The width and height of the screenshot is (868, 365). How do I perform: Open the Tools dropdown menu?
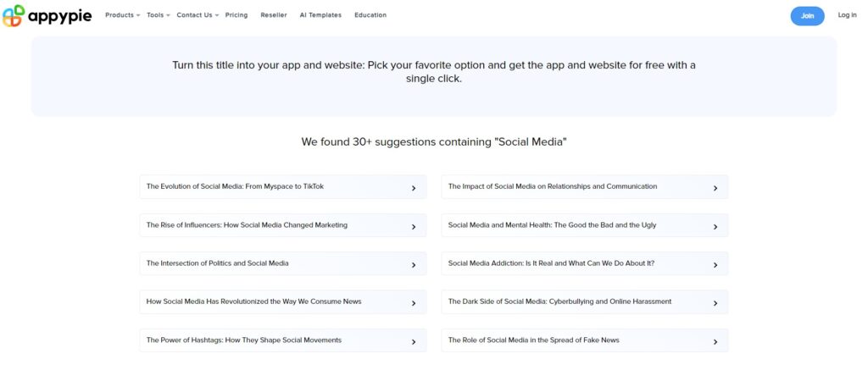click(158, 15)
